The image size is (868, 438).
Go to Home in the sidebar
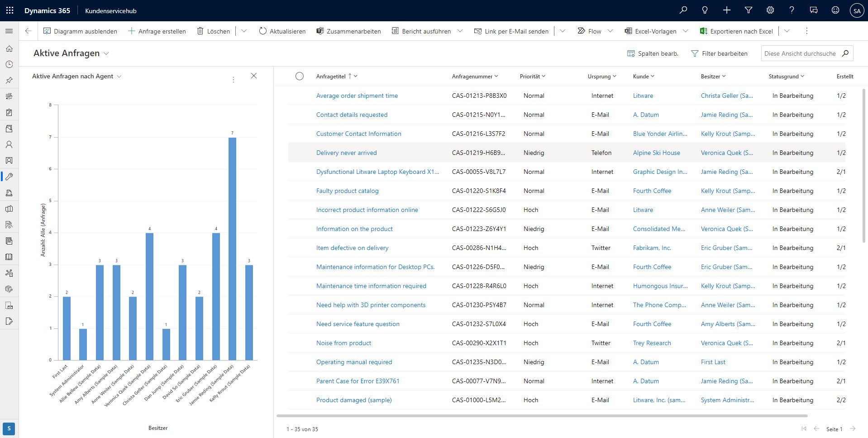pos(9,48)
